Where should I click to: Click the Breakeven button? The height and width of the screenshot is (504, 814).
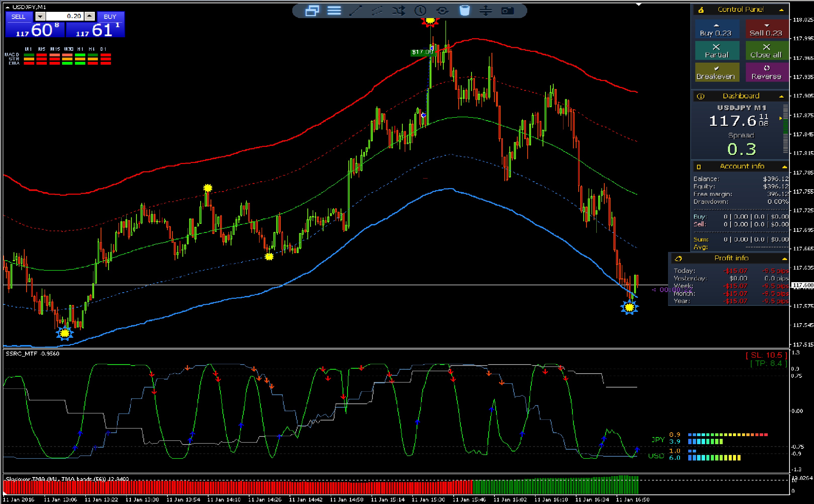coord(717,72)
